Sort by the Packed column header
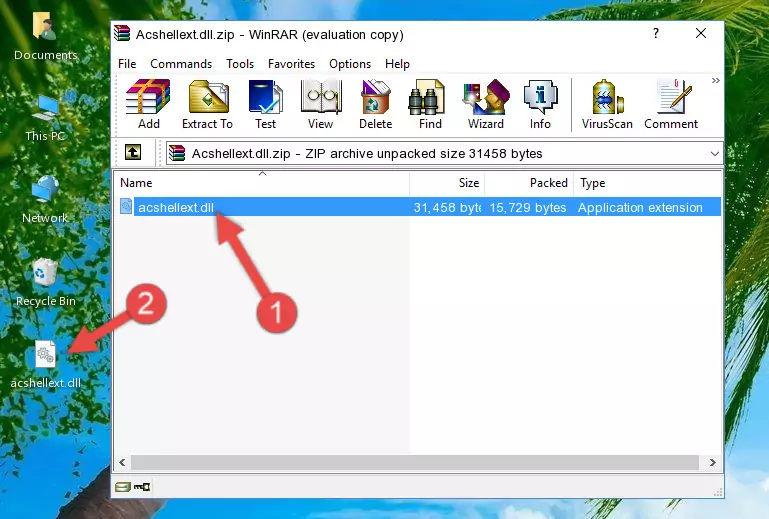Screen dimensions: 769x519 pyautogui.click(x=529, y=183)
